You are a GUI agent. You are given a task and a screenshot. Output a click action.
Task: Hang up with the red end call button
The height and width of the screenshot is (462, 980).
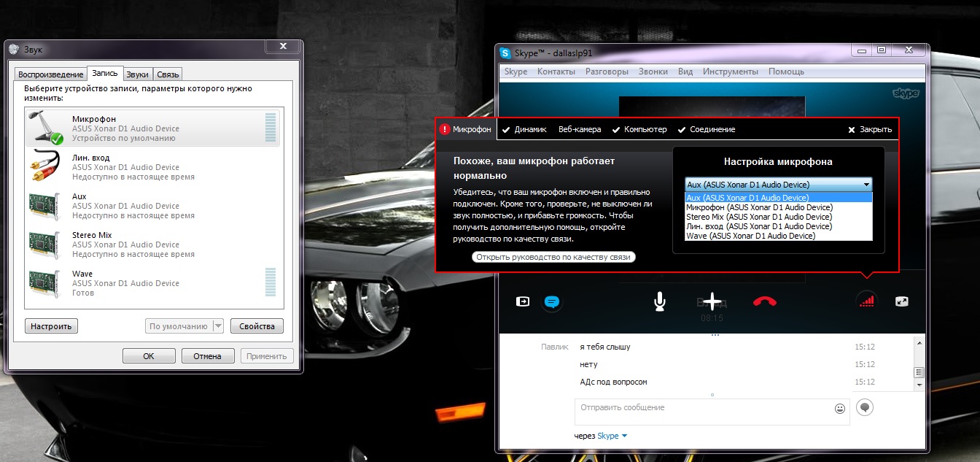[764, 301]
